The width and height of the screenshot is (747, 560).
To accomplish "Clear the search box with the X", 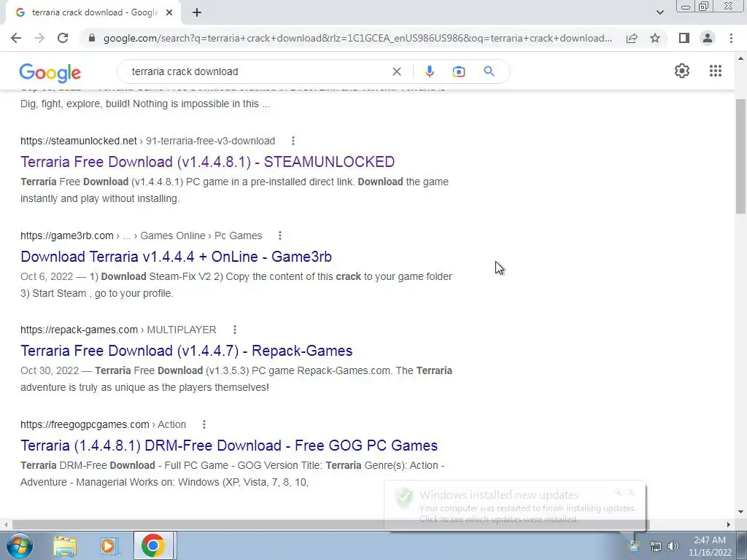I will [x=396, y=71].
